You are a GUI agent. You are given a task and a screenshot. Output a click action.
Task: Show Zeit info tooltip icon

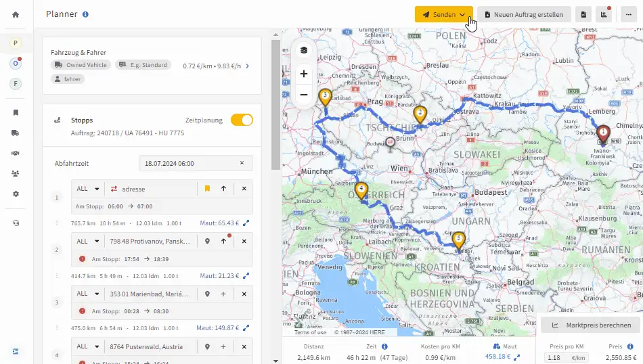pos(384,346)
